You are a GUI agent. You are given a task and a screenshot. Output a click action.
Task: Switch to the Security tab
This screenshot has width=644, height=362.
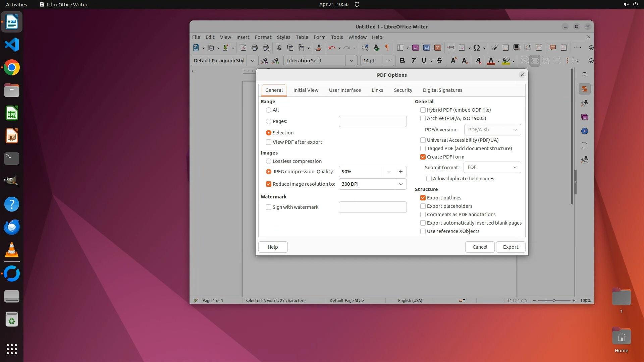[x=403, y=90]
